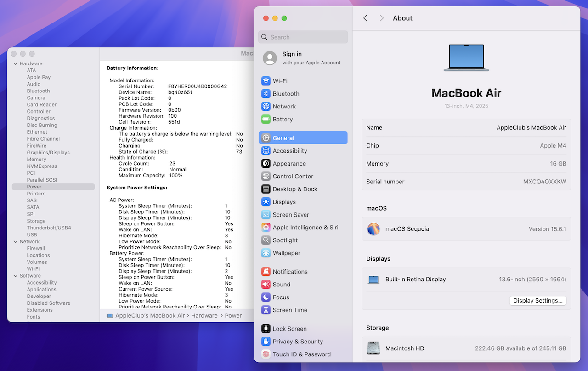This screenshot has width=588, height=371.
Task: Click the serial number MXCQ4QXXKW
Action: [x=545, y=182]
